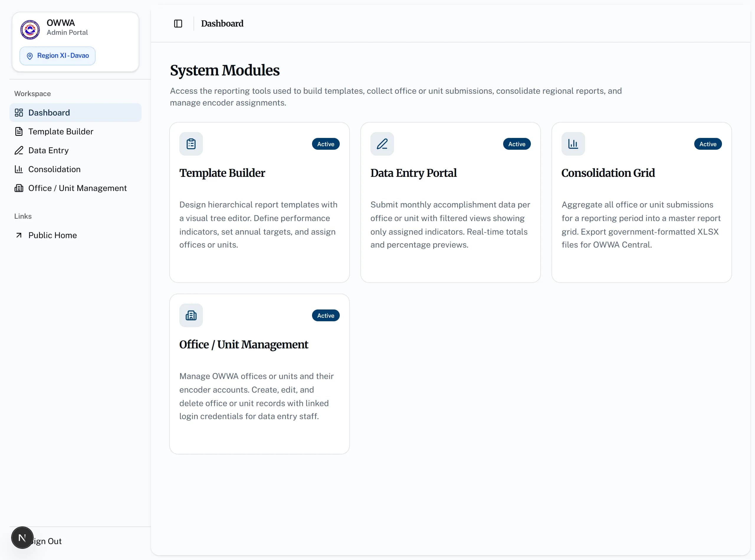Open the Public Home link
Image resolution: width=755 pixels, height=560 pixels.
tap(75, 235)
